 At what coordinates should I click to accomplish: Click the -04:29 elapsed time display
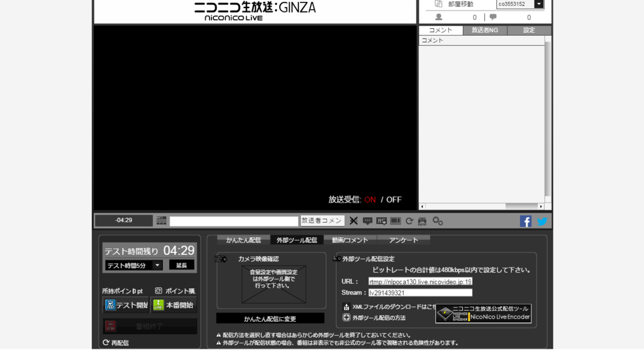click(124, 220)
